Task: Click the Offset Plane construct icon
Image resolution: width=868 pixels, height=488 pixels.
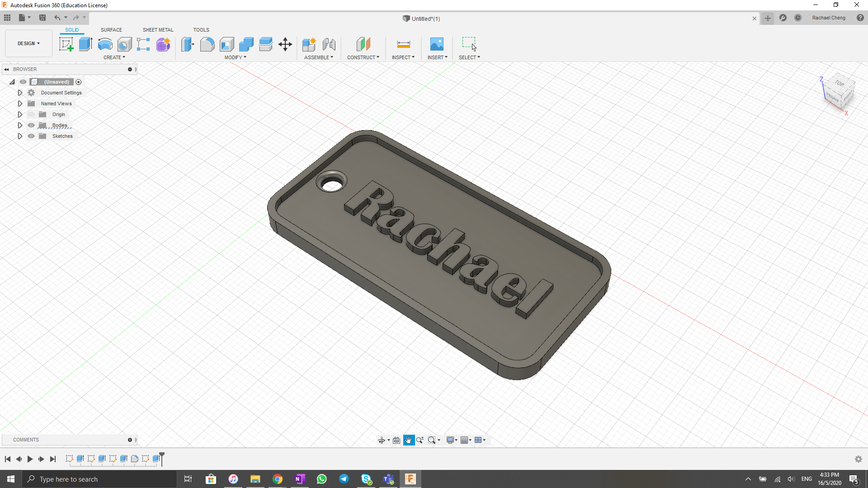Action: [363, 44]
